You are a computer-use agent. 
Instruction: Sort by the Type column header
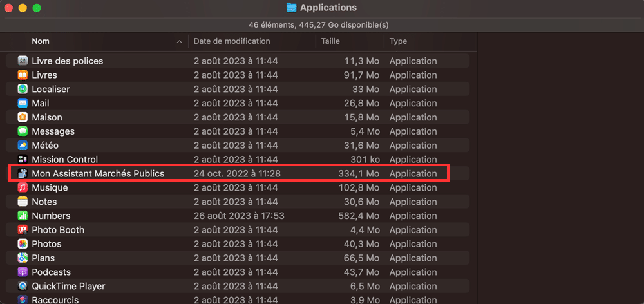pyautogui.click(x=398, y=41)
